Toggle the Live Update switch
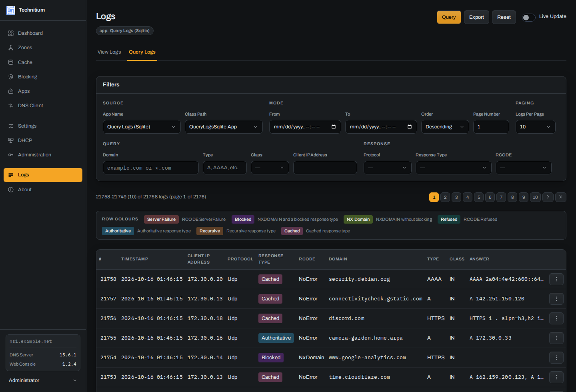This screenshot has height=392, width=576. pyautogui.click(x=528, y=18)
